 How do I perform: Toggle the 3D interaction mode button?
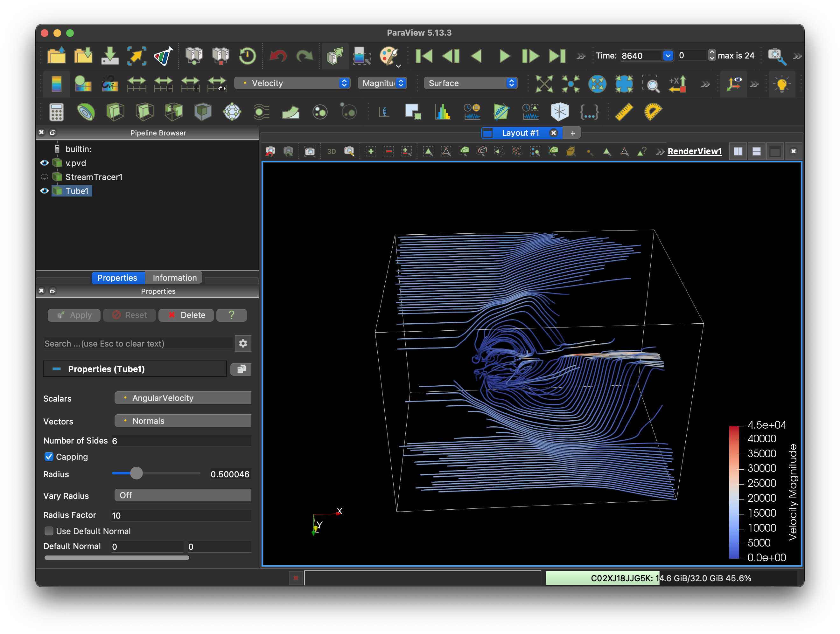tap(331, 151)
